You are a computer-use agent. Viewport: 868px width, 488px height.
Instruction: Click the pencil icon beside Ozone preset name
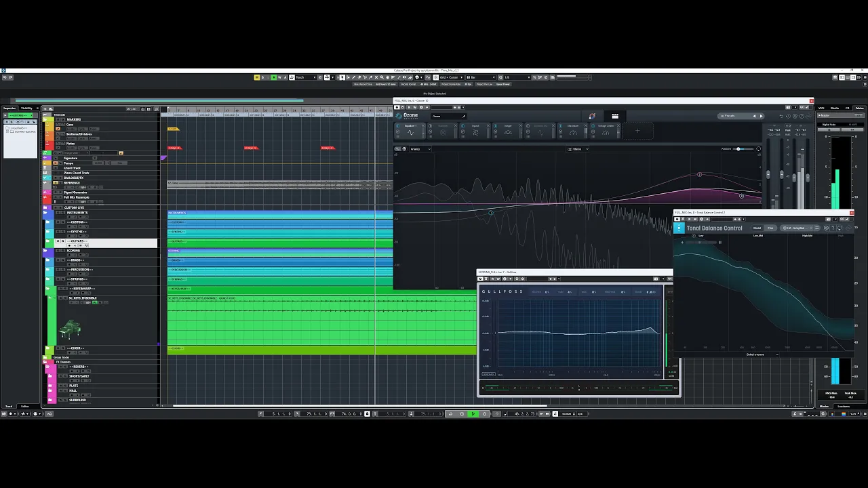464,116
